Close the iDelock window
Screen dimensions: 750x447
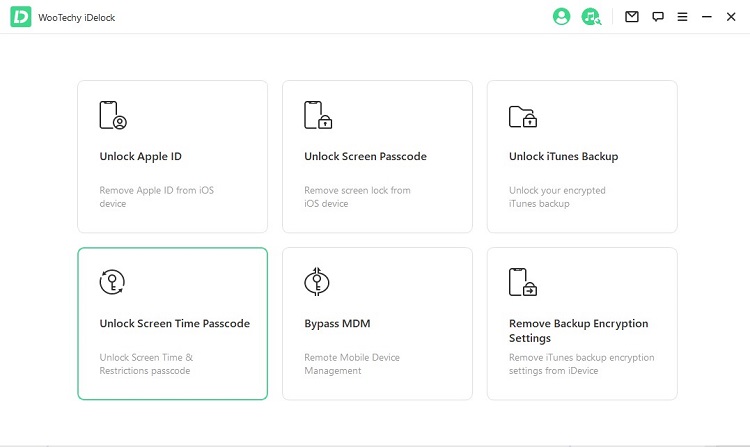click(x=731, y=17)
